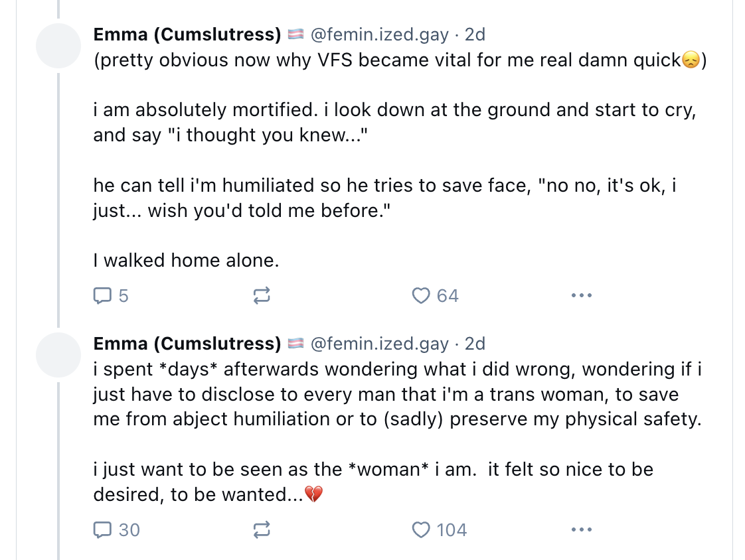Open the @femin.ized.gay handle on the first post

click(380, 35)
